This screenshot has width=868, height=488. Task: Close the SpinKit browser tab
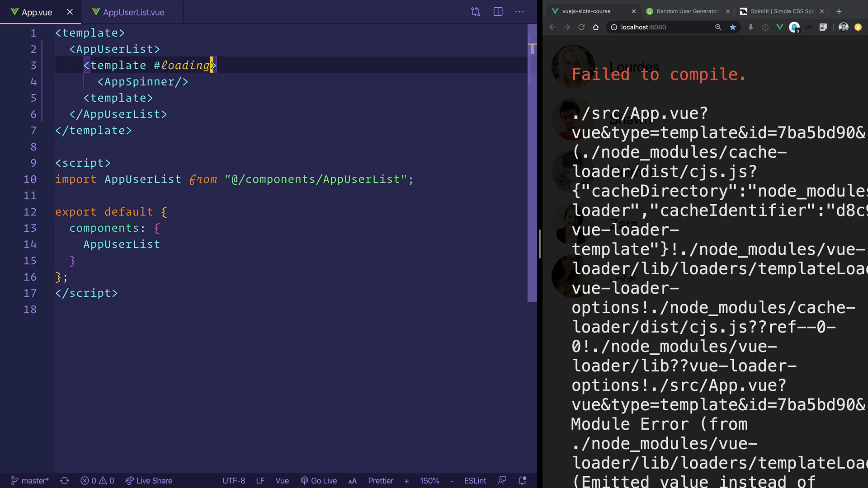pos(822,11)
